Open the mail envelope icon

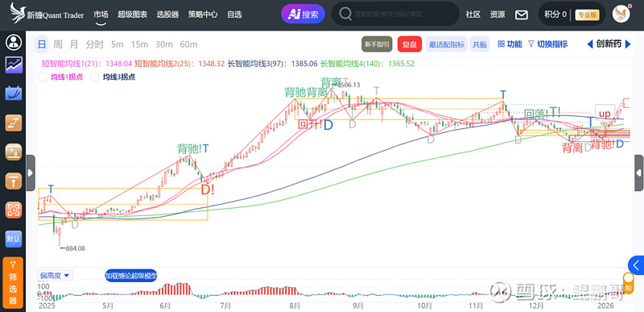click(x=521, y=15)
